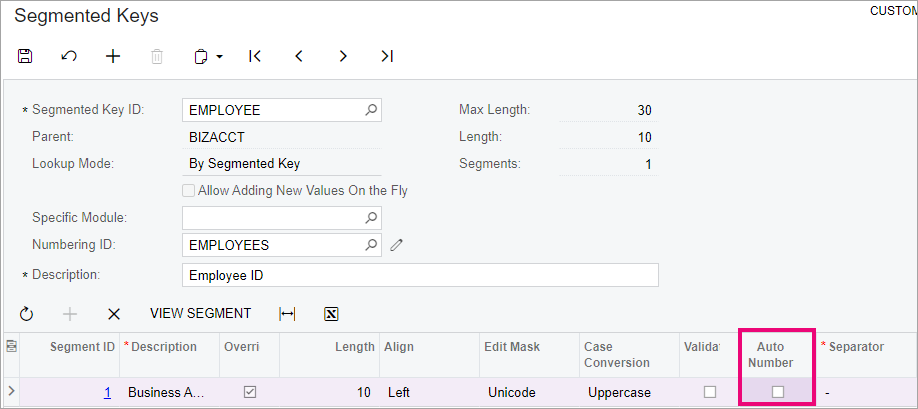
Task: Export segments grid to Excel
Action: tap(331, 314)
